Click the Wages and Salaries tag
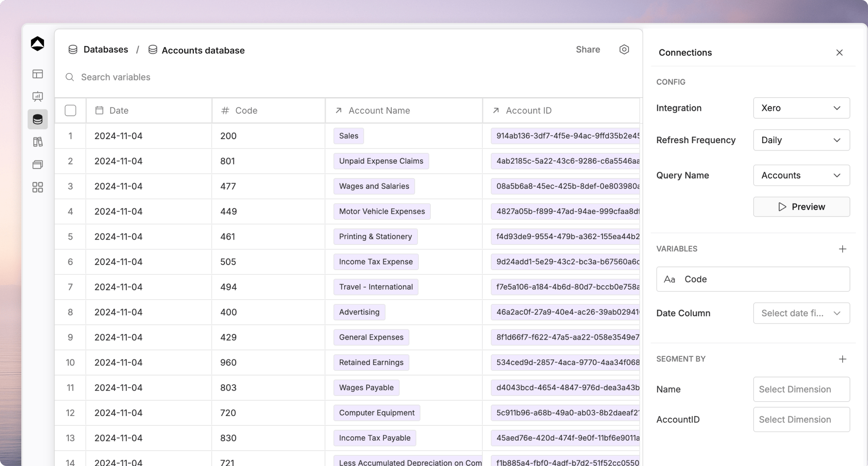 point(374,186)
